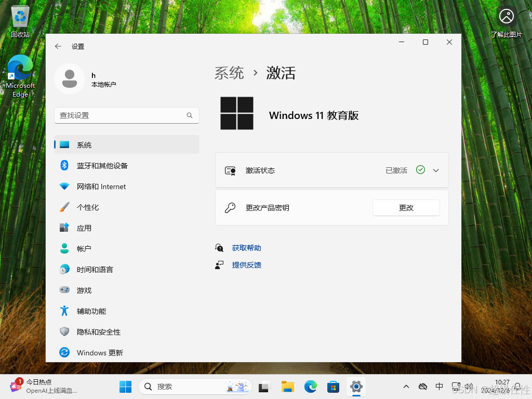Screen dimensions: 532x399
Task: Close the Settings window
Action: [449, 42]
